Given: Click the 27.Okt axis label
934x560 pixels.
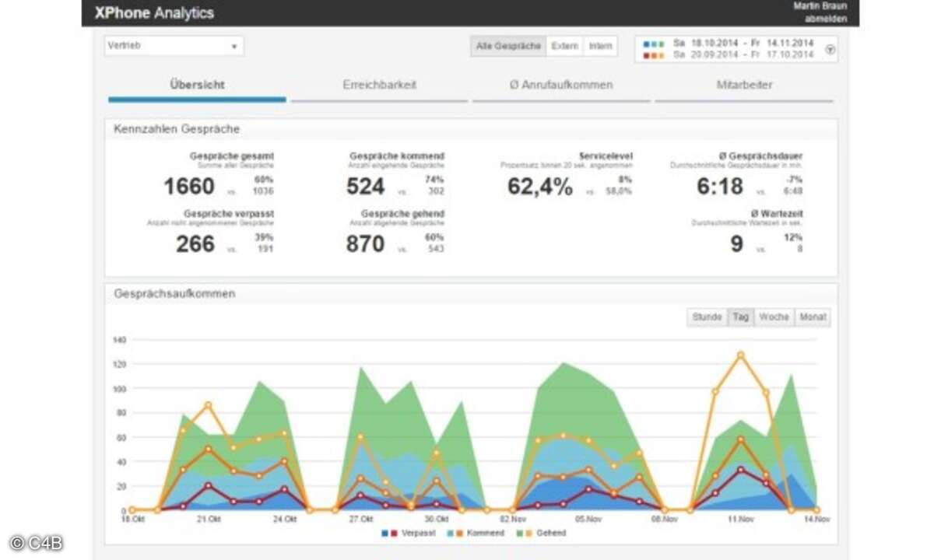Looking at the screenshot, I should click(x=360, y=518).
